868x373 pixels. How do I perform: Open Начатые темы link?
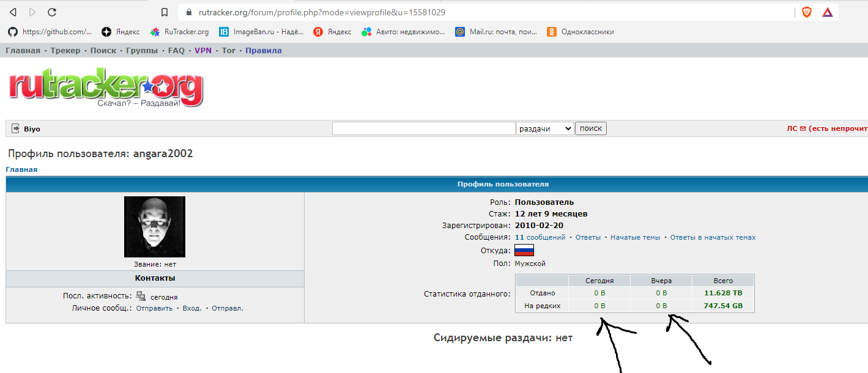coord(635,237)
